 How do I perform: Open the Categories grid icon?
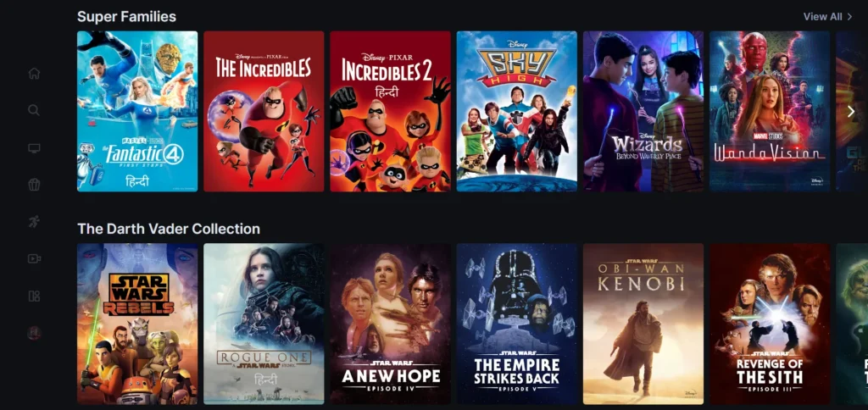[34, 296]
